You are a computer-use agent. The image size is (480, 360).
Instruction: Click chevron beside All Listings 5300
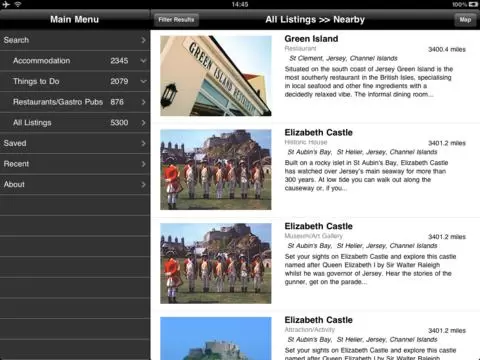[143, 123]
